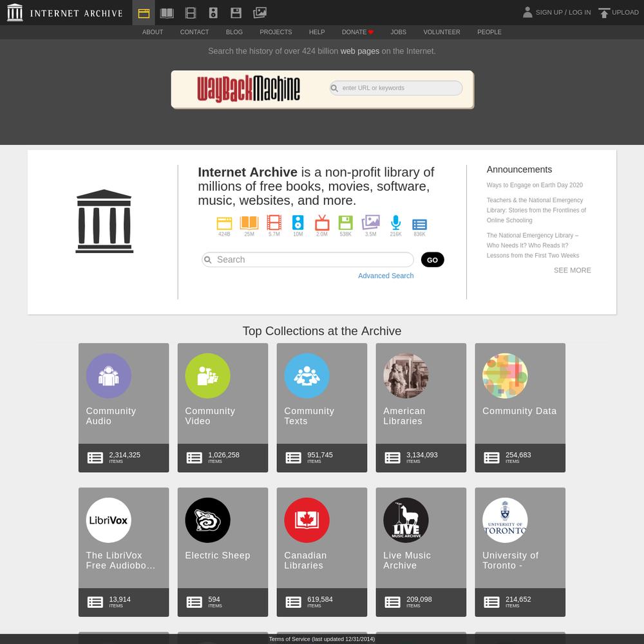Open 'Ways to Engage on Earth Day 2020' announcement
The width and height of the screenshot is (644, 644).
click(535, 185)
